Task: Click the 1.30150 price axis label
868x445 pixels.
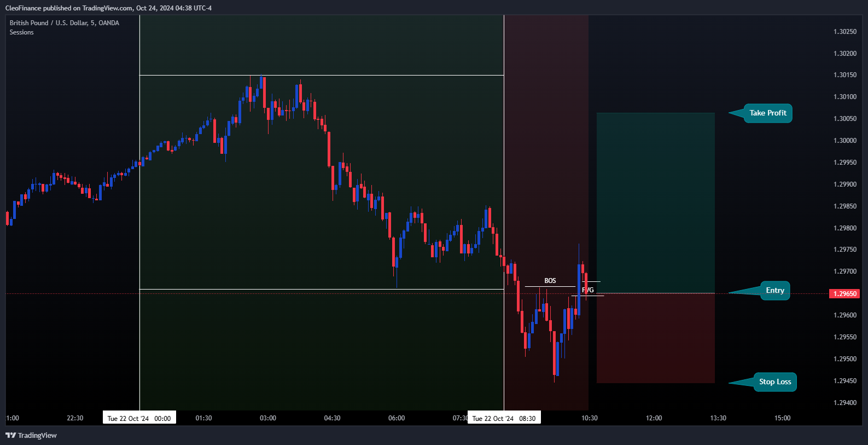Action: click(x=845, y=75)
